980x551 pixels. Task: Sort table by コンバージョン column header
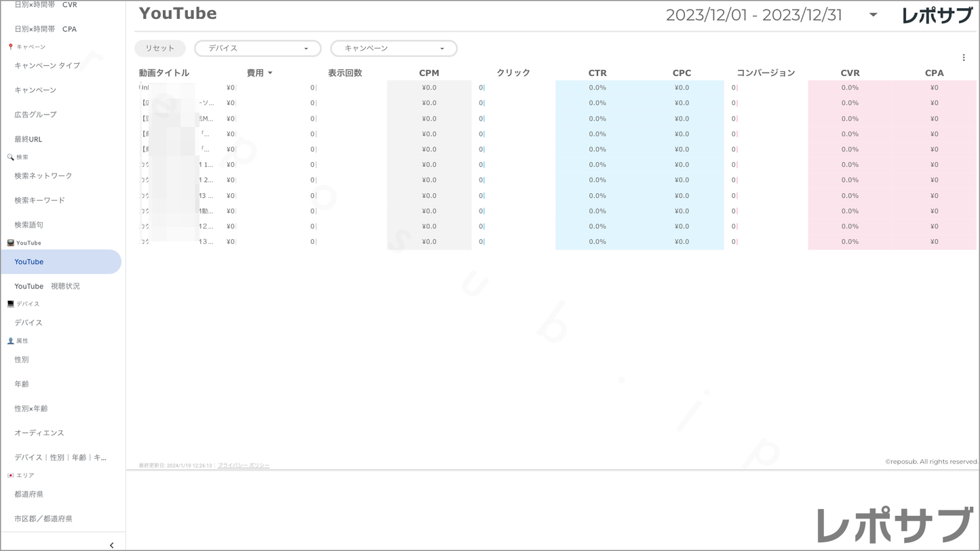pos(765,73)
